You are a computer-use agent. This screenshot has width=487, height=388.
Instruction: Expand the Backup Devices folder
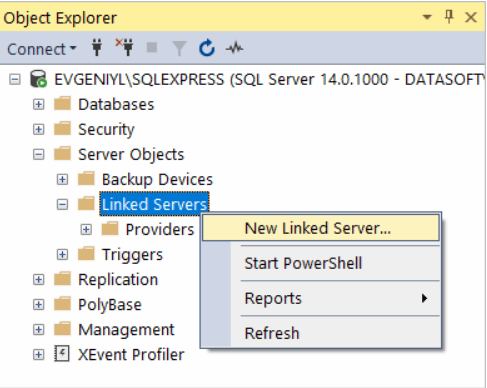62,179
